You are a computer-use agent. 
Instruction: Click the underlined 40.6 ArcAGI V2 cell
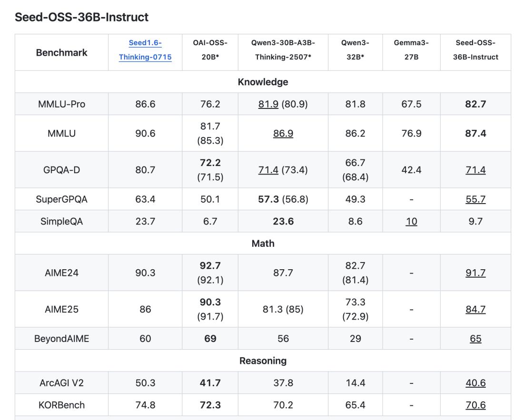[475, 382]
